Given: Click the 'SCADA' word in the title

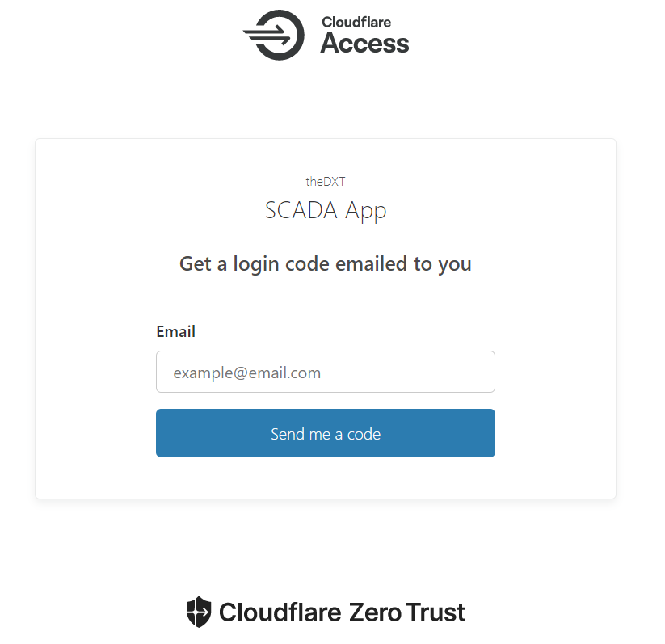Looking at the screenshot, I should [301, 210].
